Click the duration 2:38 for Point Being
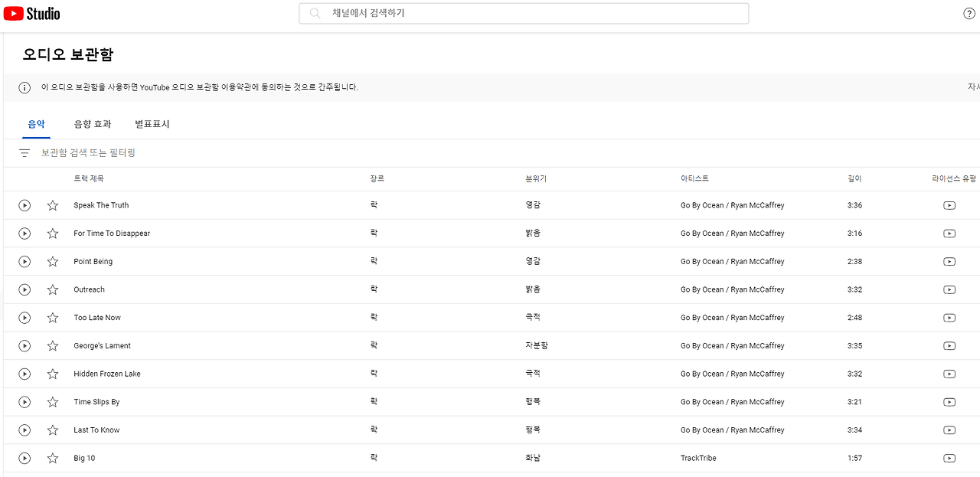The width and height of the screenshot is (980, 477). tap(854, 262)
